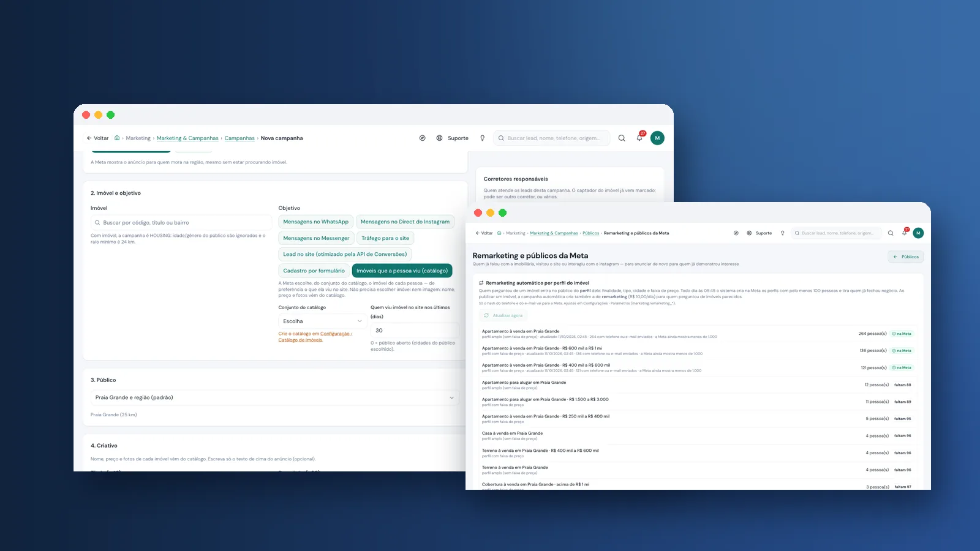The image size is (980, 551).
Task: Open the Conjunto do catálogo Escolha dropdown
Action: coord(322,321)
